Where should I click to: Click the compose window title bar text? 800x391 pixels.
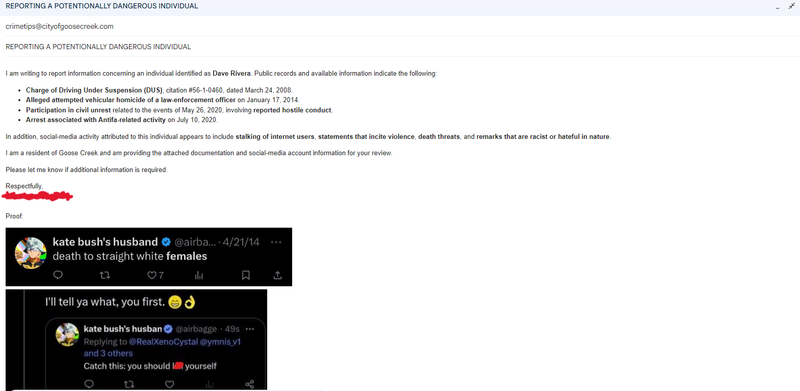102,6
